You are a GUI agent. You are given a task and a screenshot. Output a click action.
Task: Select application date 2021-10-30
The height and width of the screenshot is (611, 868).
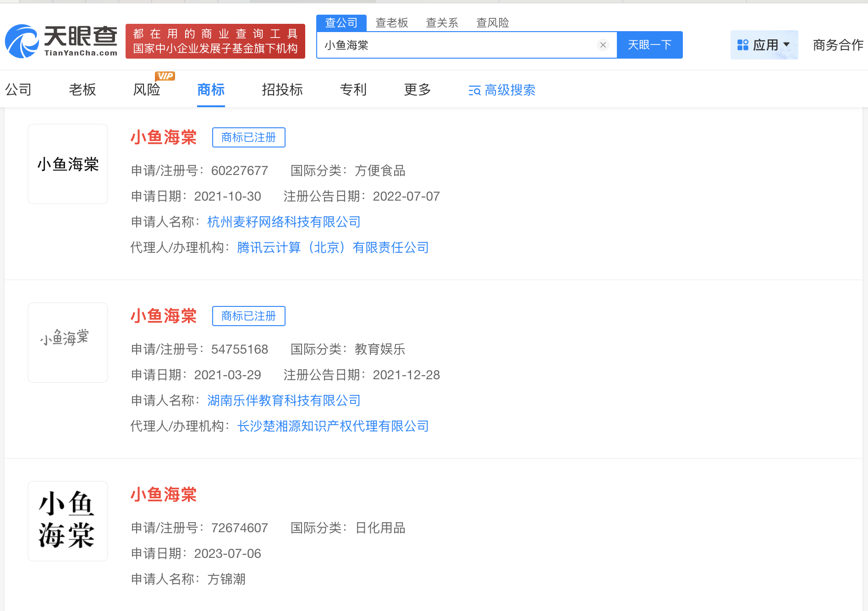[228, 196]
